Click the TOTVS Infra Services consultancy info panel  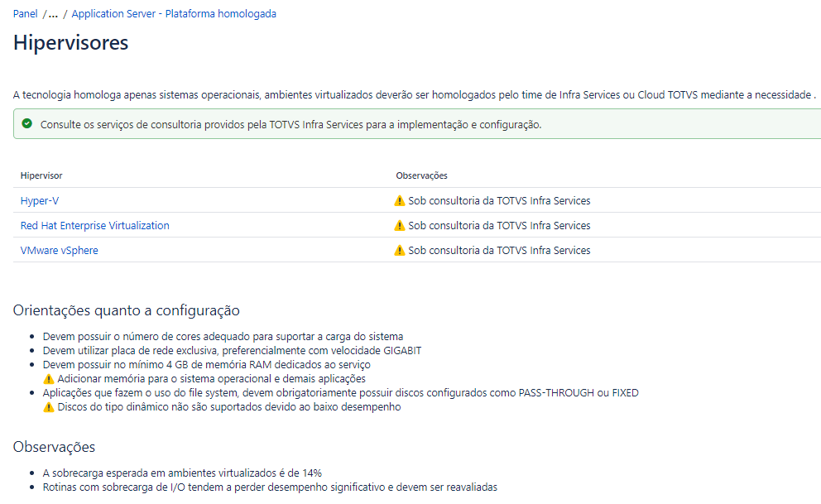tap(417, 124)
